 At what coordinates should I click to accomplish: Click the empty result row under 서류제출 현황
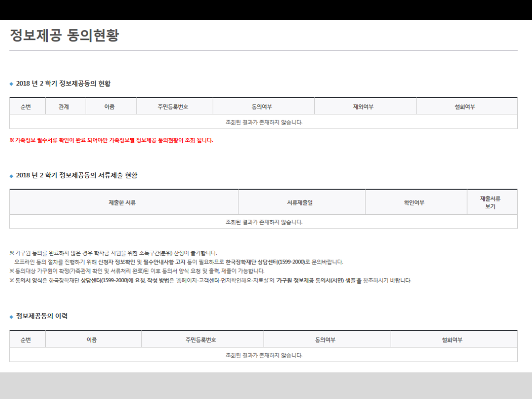tap(264, 222)
